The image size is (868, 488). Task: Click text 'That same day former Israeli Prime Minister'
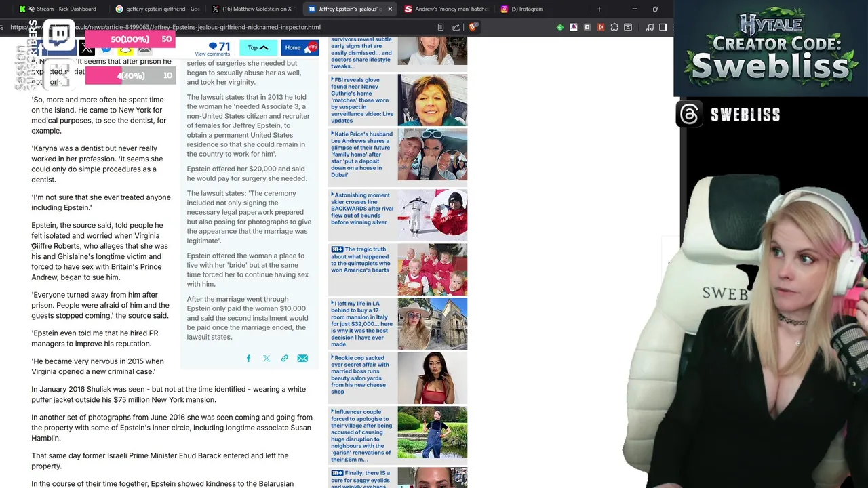[160, 461]
